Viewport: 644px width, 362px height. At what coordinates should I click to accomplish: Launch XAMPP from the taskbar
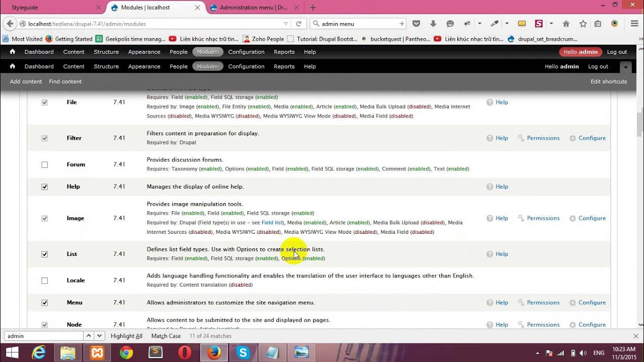[x=97, y=352]
